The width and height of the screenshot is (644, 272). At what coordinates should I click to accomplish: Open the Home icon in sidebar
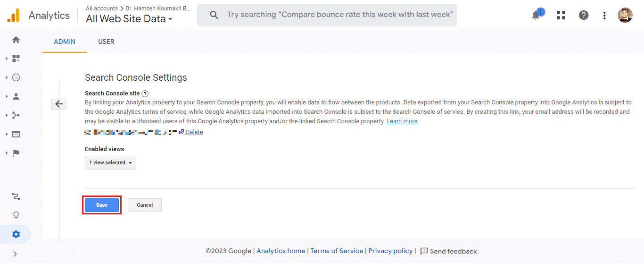tap(16, 40)
